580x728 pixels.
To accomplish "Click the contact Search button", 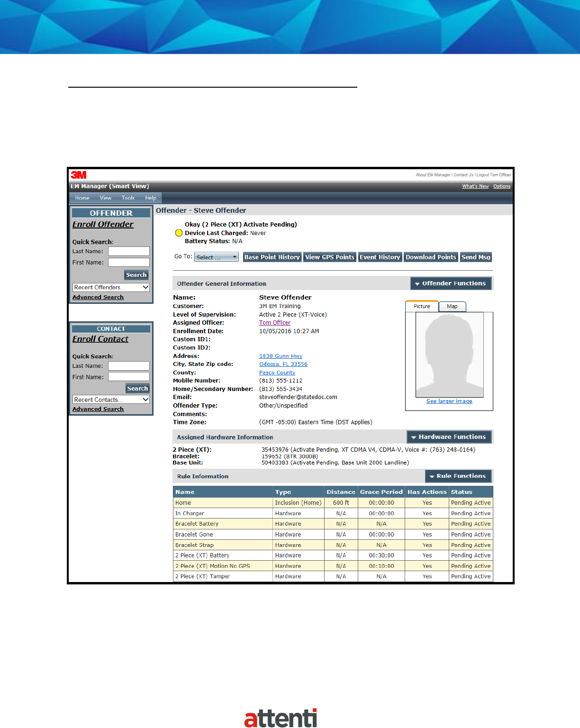I will pos(137,389).
